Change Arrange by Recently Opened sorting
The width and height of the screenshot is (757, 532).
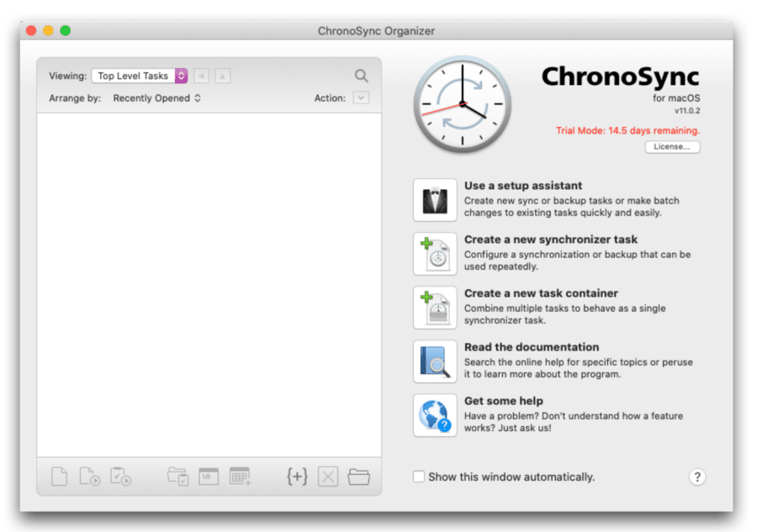[x=157, y=97]
